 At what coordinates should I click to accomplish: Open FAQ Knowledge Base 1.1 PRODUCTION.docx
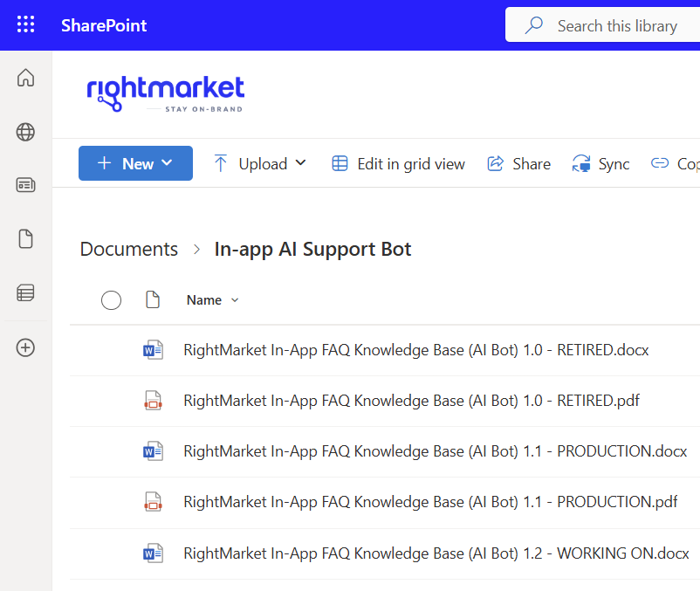[x=435, y=451]
